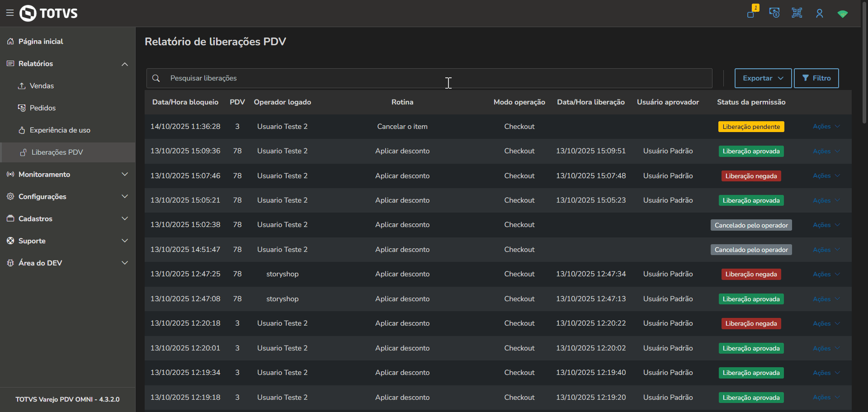Open pending notifications with badge 1
This screenshot has width=868, height=412.
[x=752, y=13]
